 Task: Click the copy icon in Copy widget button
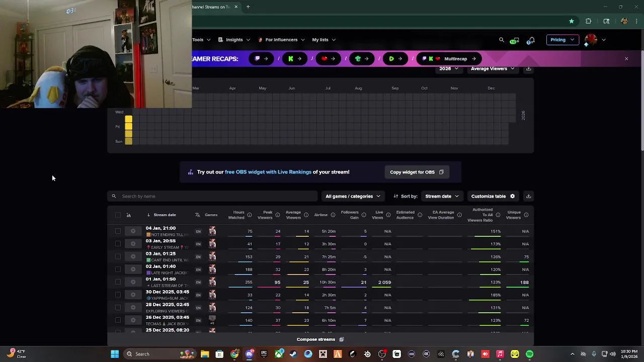tap(441, 172)
